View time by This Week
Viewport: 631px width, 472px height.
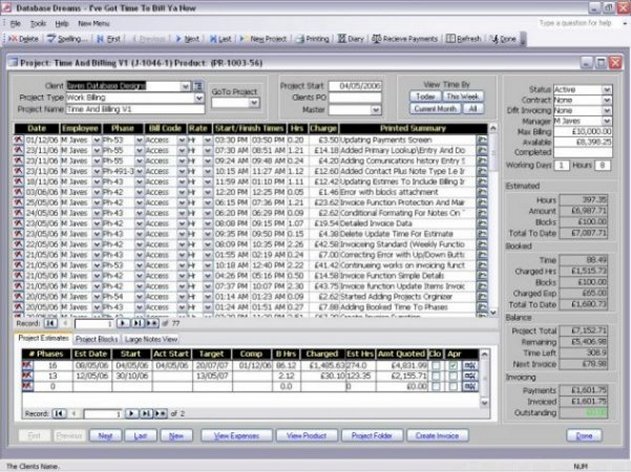point(462,97)
